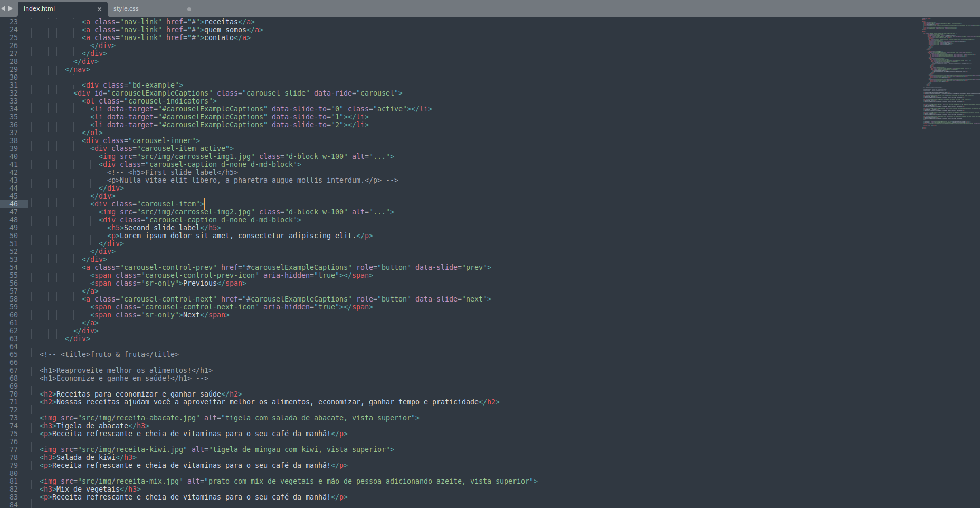The width and height of the screenshot is (980, 508).
Task: Go to previous tab with left arrow
Action: pos(3,8)
